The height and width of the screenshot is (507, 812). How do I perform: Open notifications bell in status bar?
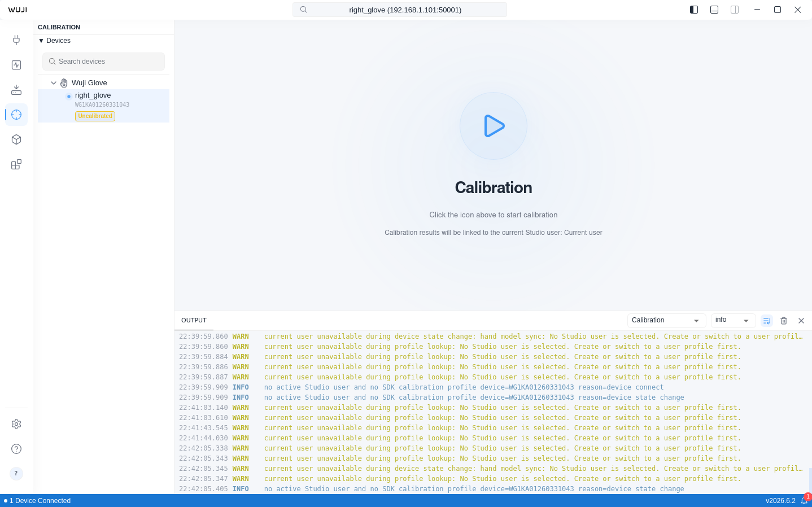click(x=805, y=501)
